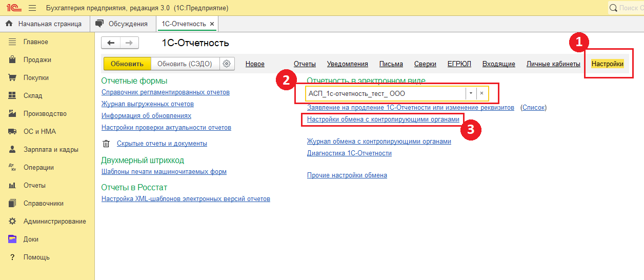This screenshot has height=280, width=644.
Task: Open Справочник регламентированных отчетов link
Action: (x=166, y=92)
